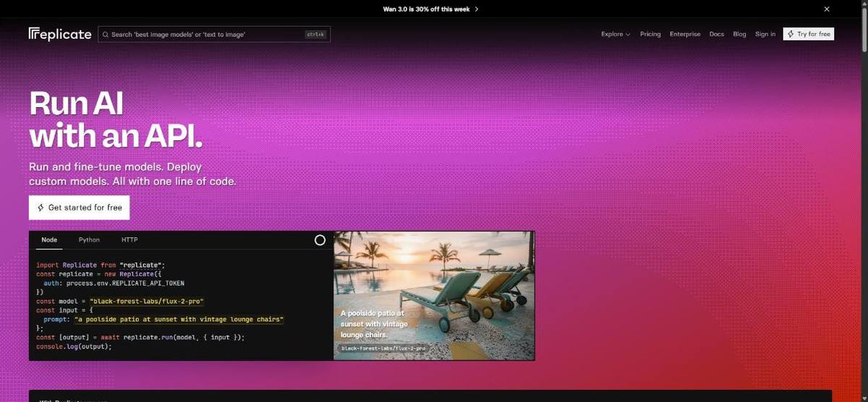Click the prompt string in the code
Screen dimensions: 868x402
(179, 319)
